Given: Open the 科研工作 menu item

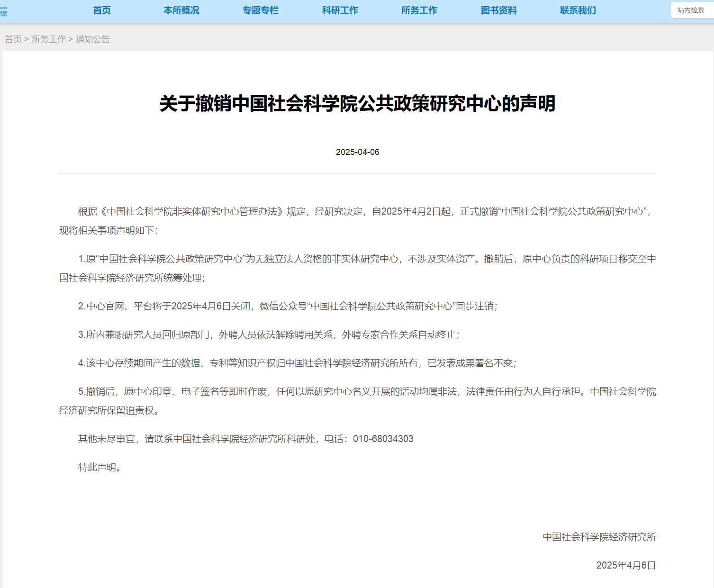Looking at the screenshot, I should coord(340,10).
